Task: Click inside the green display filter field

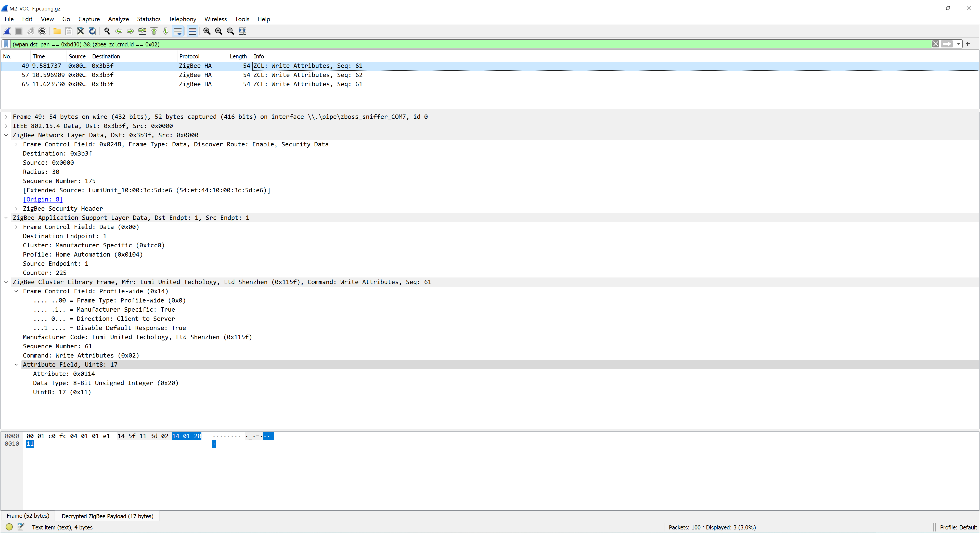Action: [x=457, y=44]
